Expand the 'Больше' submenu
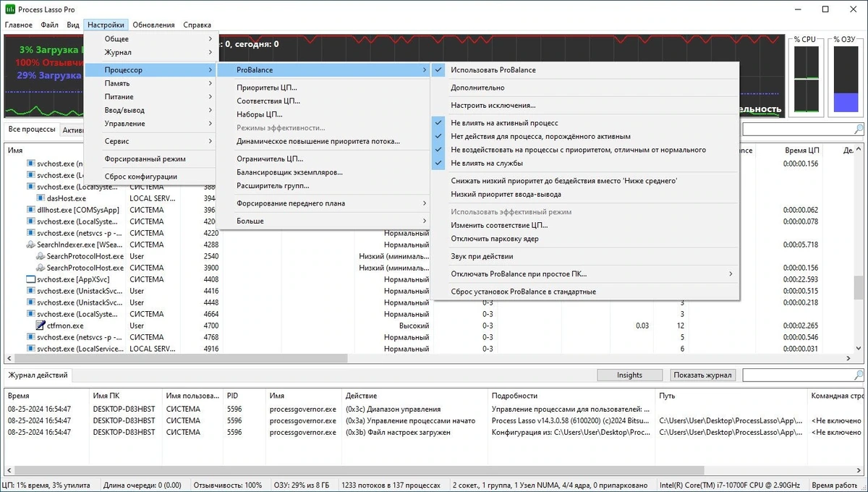868x492 pixels. pyautogui.click(x=323, y=221)
